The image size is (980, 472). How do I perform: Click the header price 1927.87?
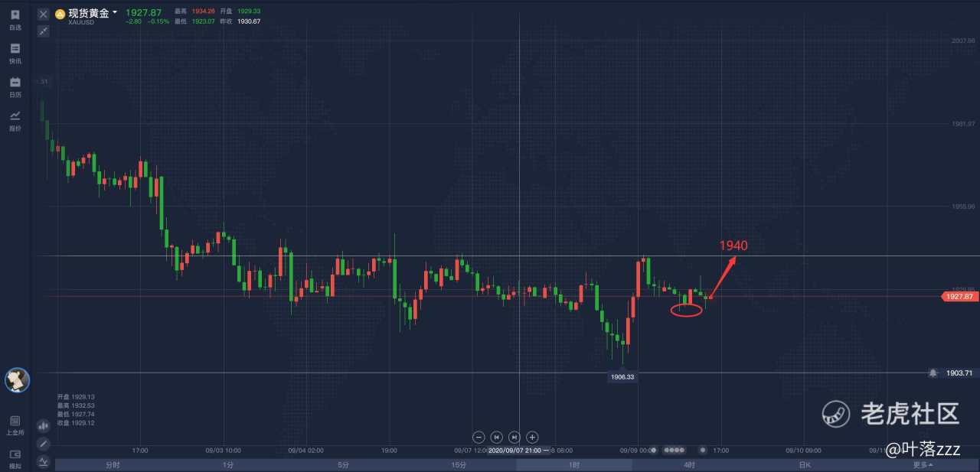point(143,13)
